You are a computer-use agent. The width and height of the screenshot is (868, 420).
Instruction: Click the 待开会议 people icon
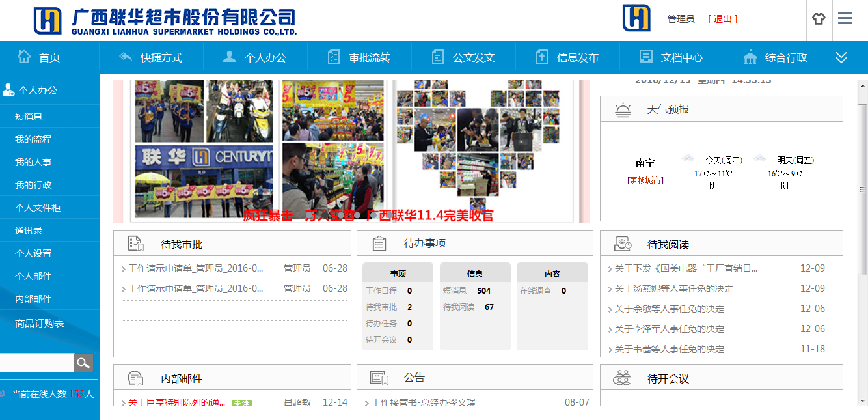622,378
